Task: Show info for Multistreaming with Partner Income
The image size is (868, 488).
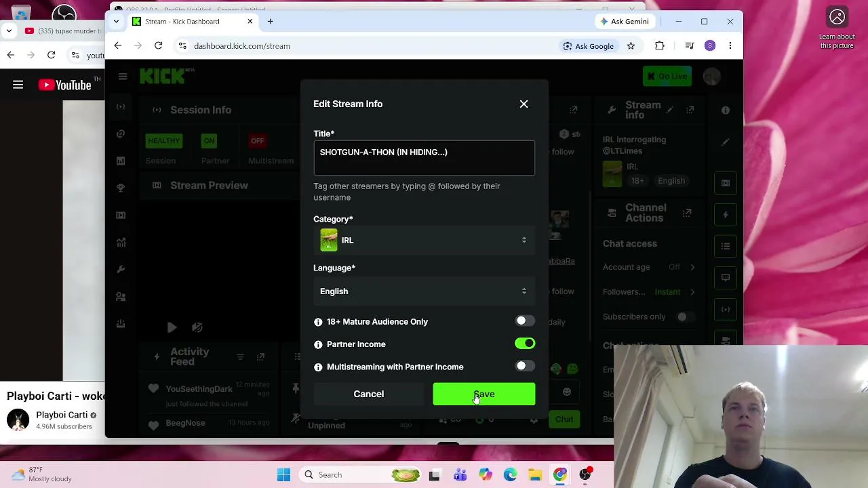Action: [318, 367]
